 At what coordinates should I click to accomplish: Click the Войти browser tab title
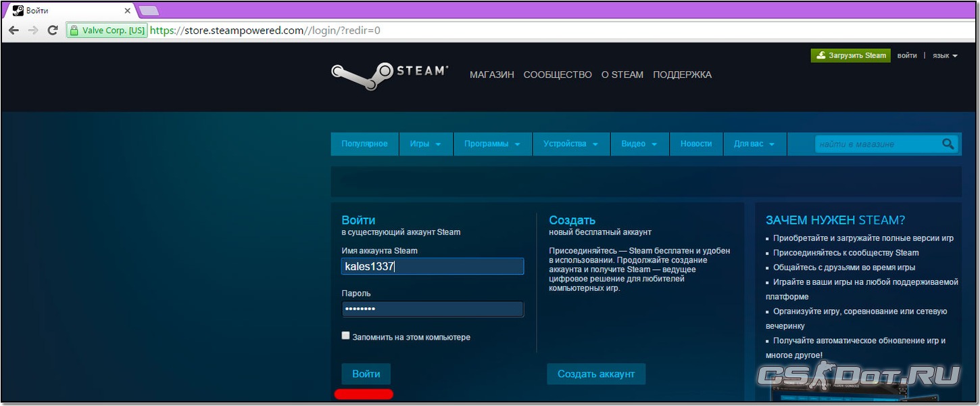[37, 11]
